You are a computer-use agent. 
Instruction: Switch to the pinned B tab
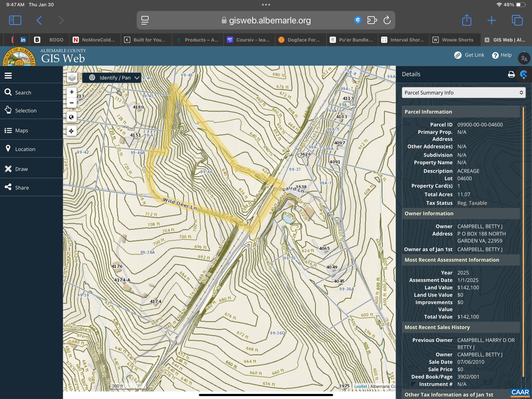tap(37, 40)
